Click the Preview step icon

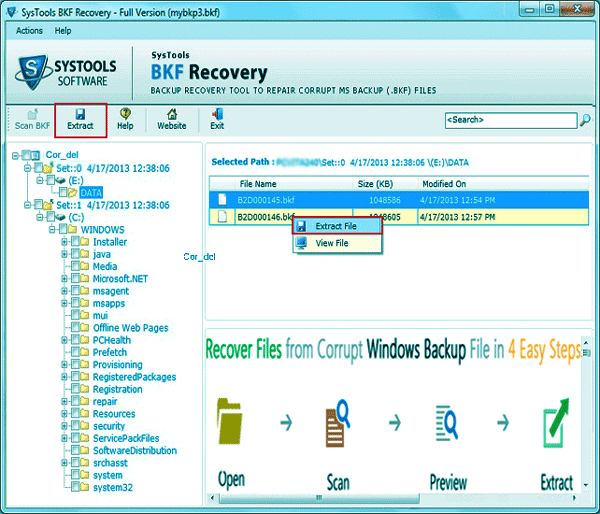click(x=447, y=423)
